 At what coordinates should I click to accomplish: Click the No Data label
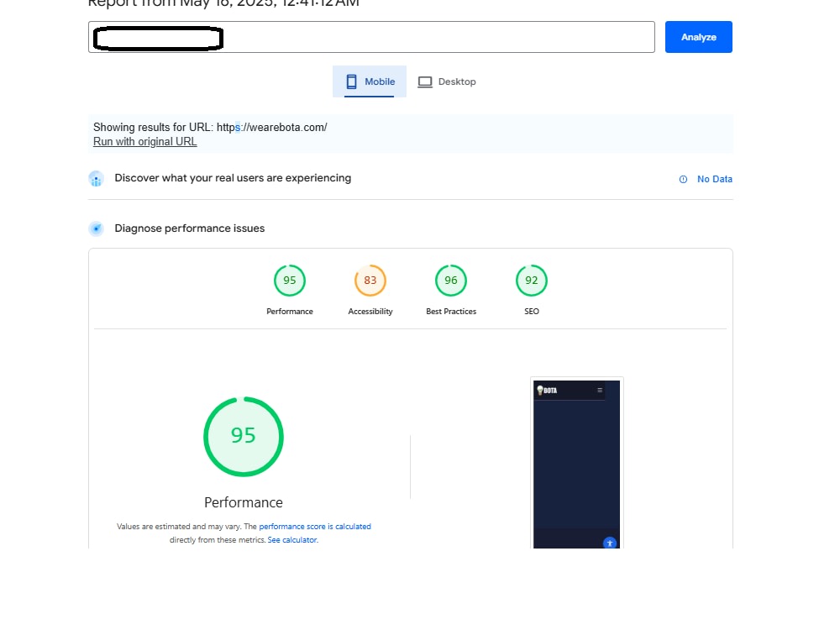(714, 179)
